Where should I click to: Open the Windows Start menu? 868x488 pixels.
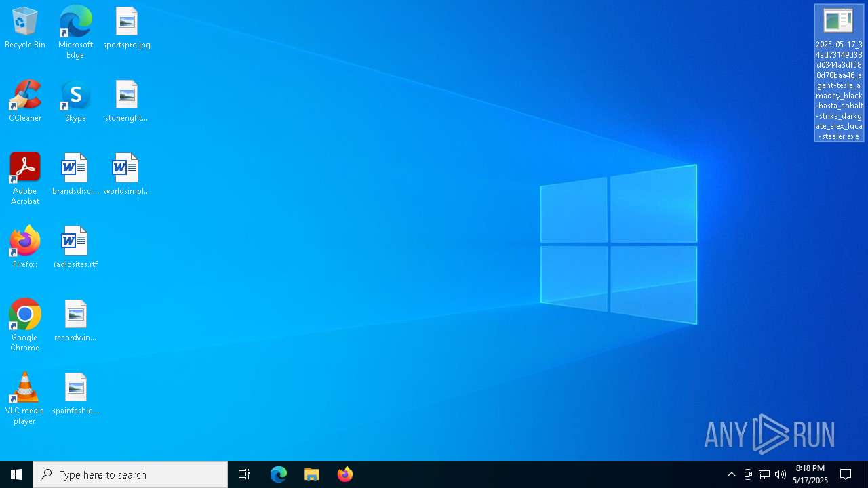point(16,474)
